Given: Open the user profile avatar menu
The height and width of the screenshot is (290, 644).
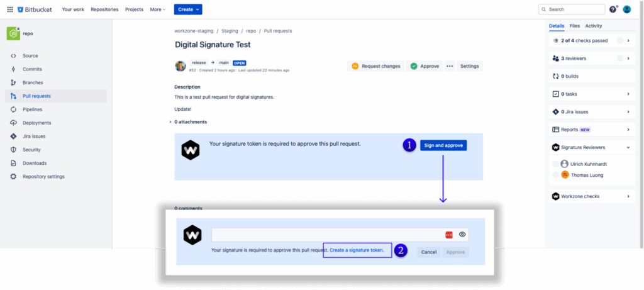Looking at the screenshot, I should point(626,9).
